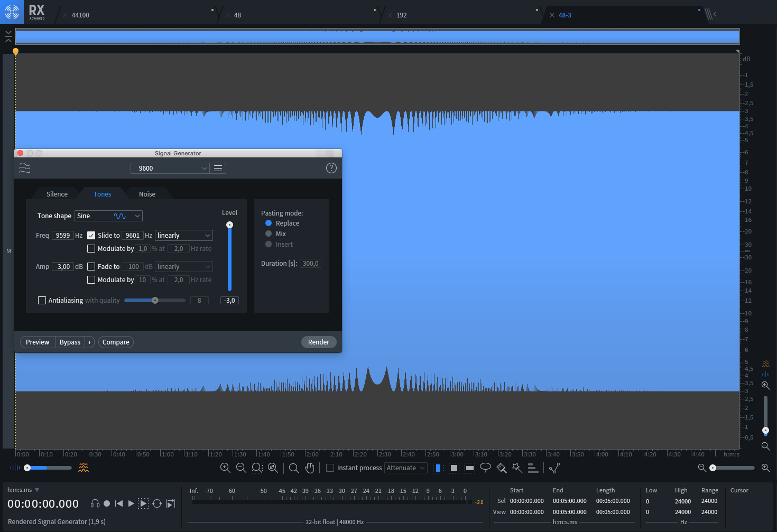777x532 pixels.
Task: Open the Signal Generator preset menu list icon
Action: [x=218, y=168]
